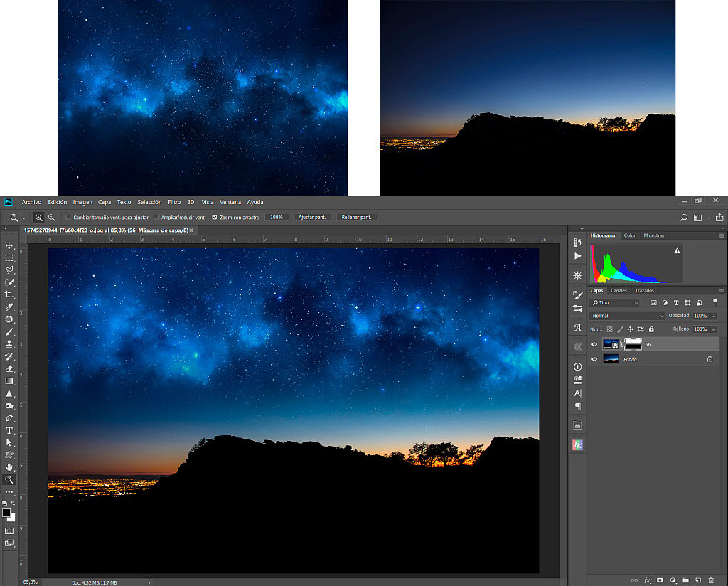Click the Ajustar pant. button
This screenshot has width=728, height=586.
(311, 217)
